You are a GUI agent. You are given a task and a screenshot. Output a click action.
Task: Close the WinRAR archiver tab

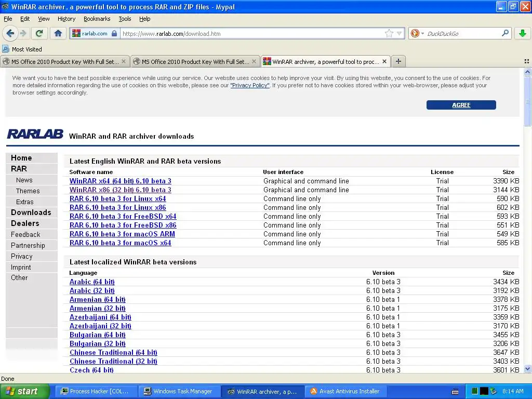point(384,61)
